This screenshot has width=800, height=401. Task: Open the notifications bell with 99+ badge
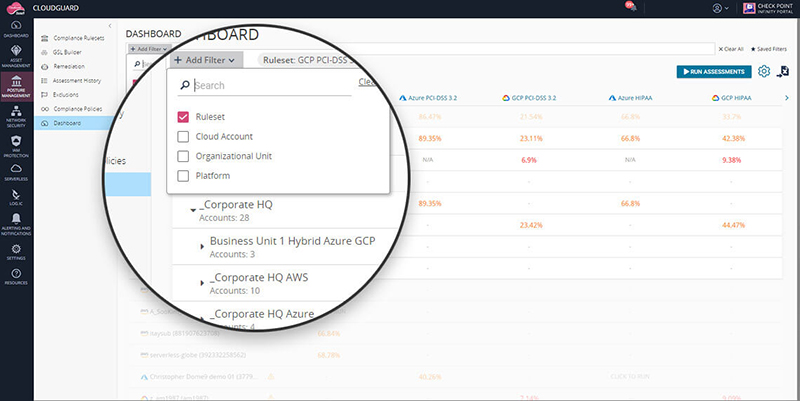(x=631, y=7)
